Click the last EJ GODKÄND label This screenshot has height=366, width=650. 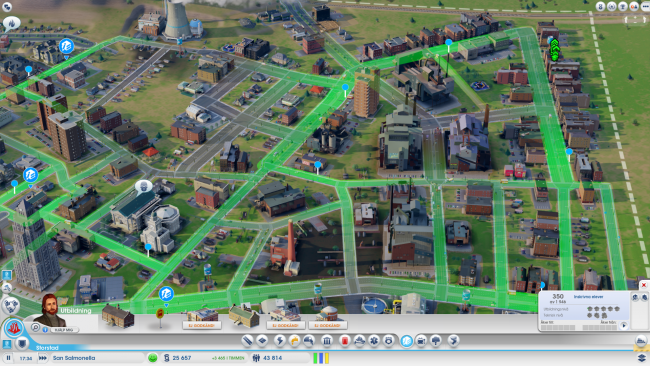[327, 325]
